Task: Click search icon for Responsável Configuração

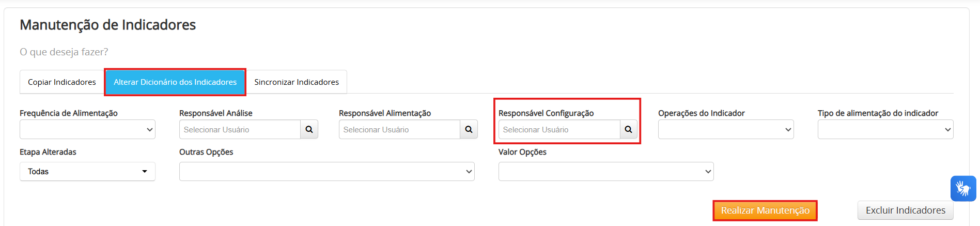Action: click(x=628, y=129)
